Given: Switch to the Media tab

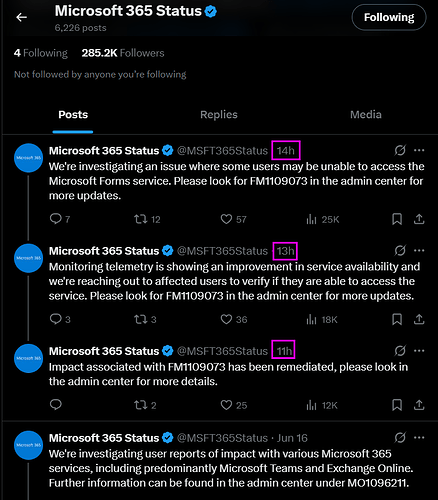Looking at the screenshot, I should point(366,115).
